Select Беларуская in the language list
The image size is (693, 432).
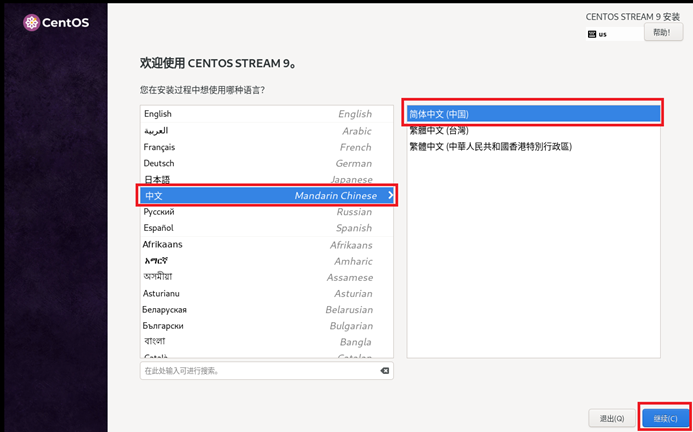click(267, 310)
